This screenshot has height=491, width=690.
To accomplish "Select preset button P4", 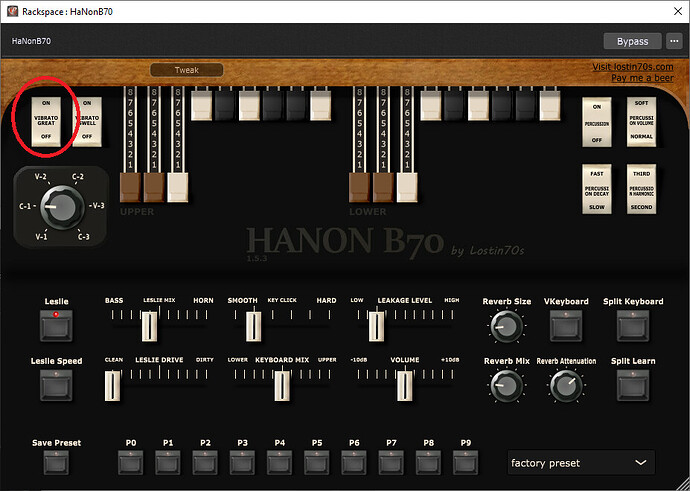I will tap(279, 463).
